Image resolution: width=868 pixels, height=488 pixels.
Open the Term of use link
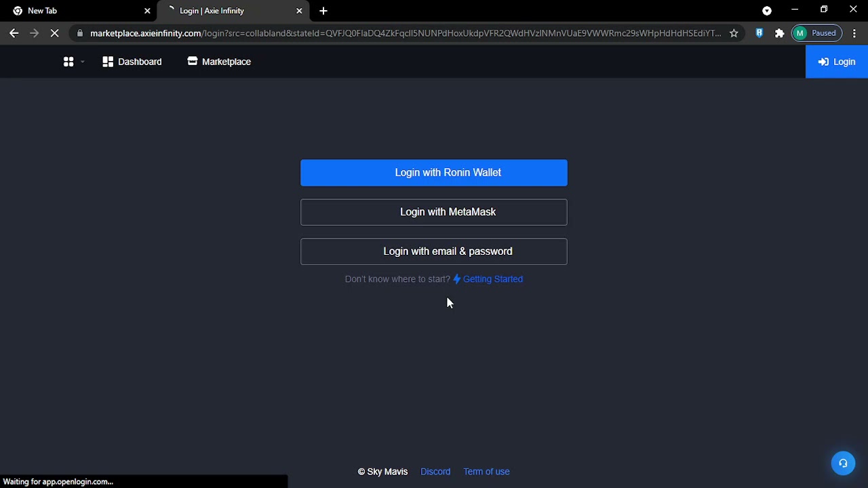[486, 472]
